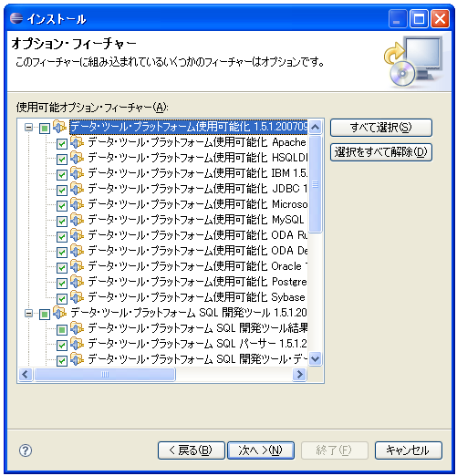Screen dimensions: 457x476
Task: Click すべて選択(S) button
Action: [381, 128]
